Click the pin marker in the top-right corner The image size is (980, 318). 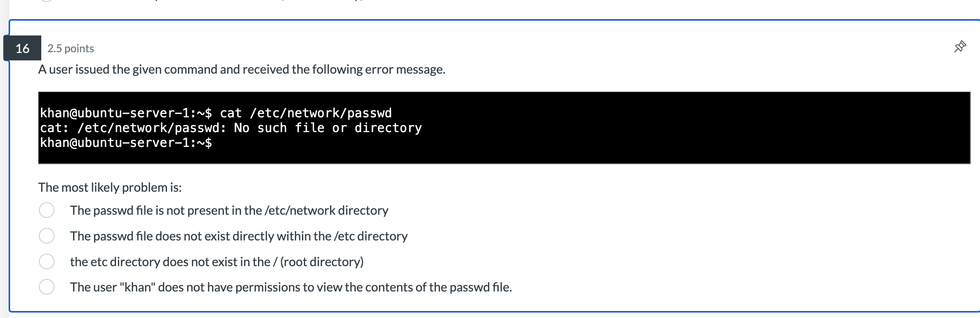960,46
